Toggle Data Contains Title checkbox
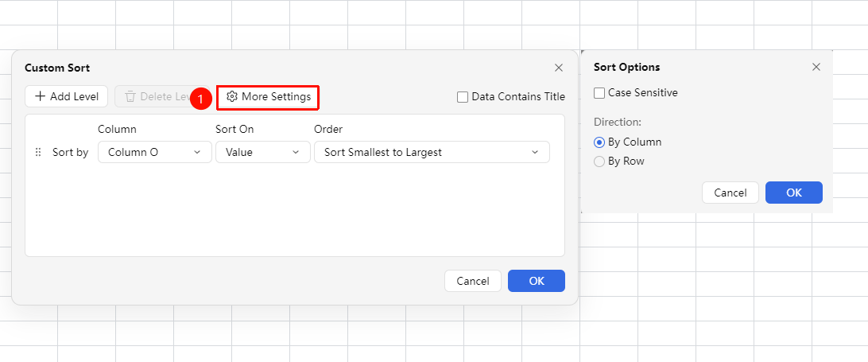 (x=463, y=97)
